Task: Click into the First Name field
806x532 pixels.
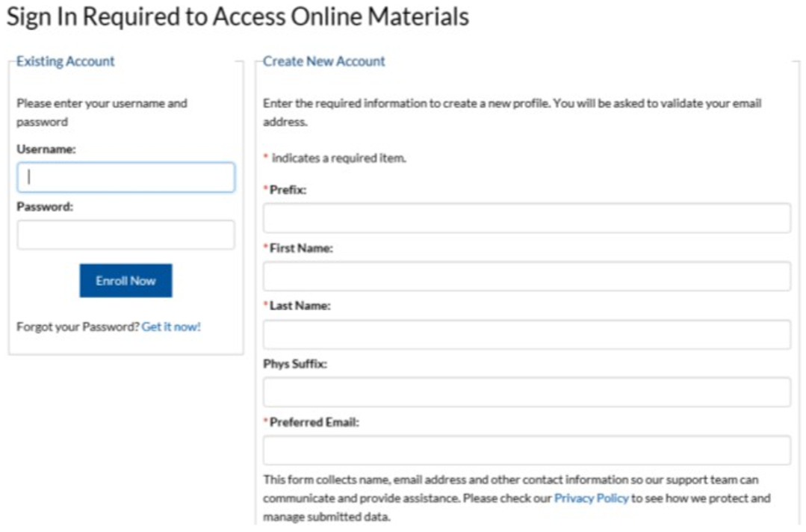Action: coord(526,276)
